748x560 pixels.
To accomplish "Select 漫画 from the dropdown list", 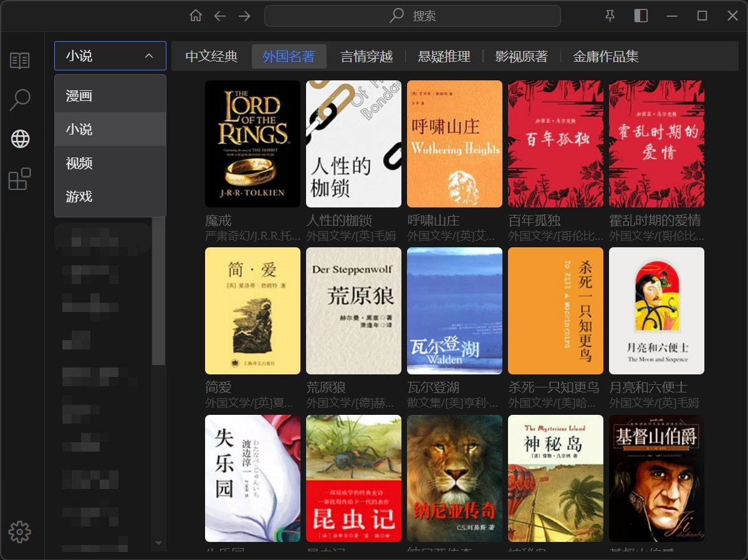I will coord(110,95).
